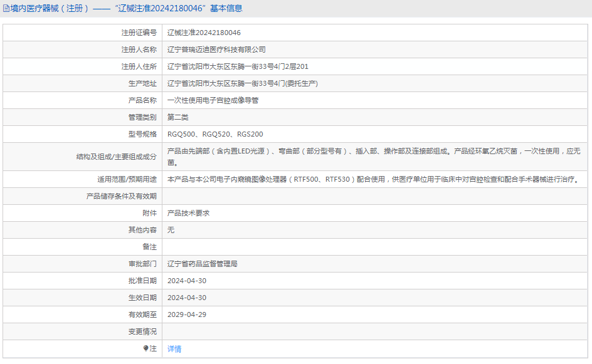Click 辽械注准20242180046 in the 注册证编号 row
The width and height of the screenshot is (592, 364).
click(x=204, y=33)
